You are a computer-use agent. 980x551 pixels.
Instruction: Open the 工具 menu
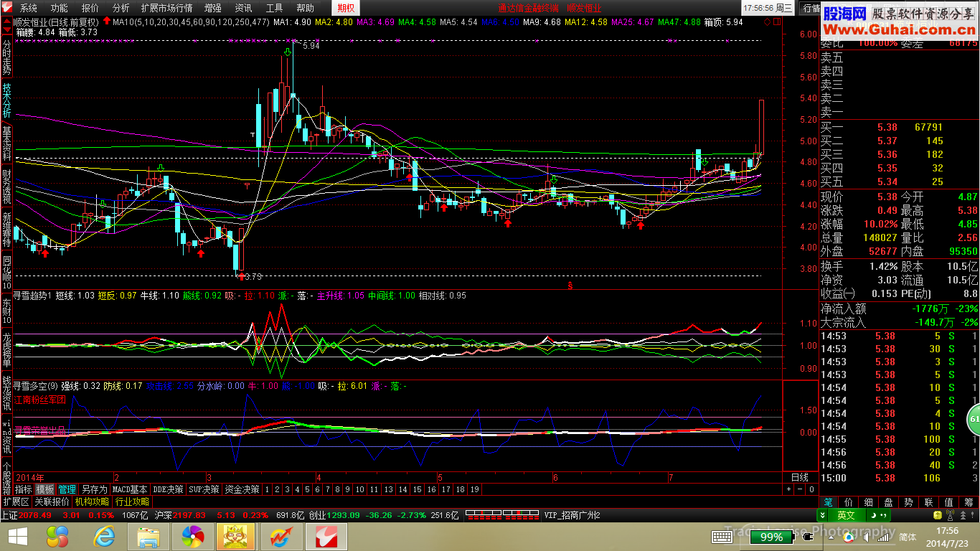(275, 8)
